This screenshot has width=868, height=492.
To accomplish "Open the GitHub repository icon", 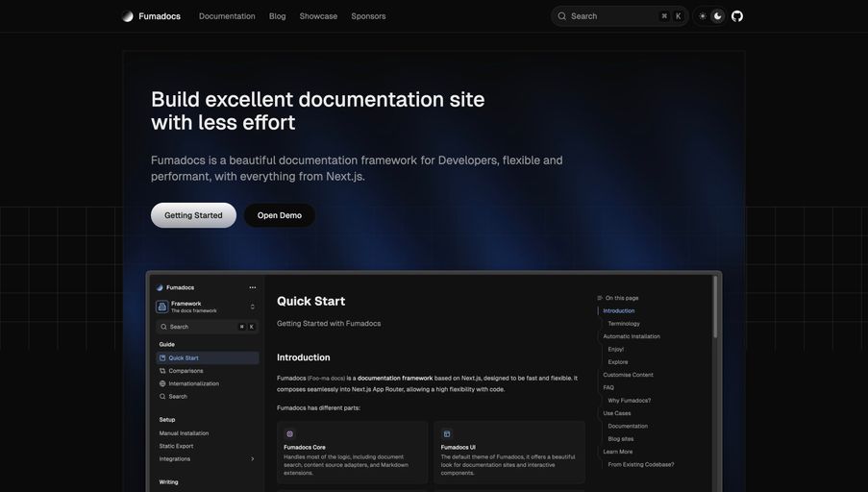I will [x=737, y=16].
